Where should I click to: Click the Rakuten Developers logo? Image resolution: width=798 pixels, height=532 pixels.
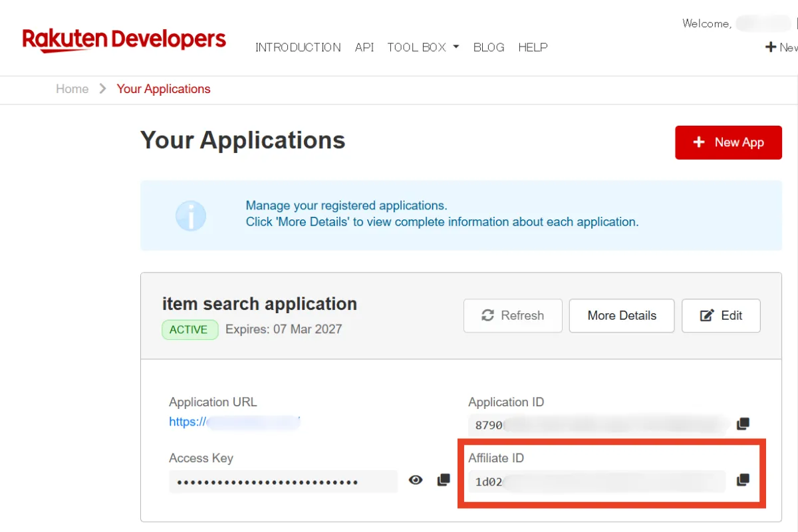click(x=124, y=40)
